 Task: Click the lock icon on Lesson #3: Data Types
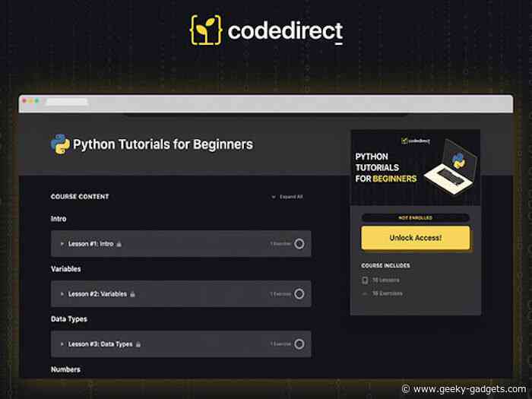coord(138,344)
